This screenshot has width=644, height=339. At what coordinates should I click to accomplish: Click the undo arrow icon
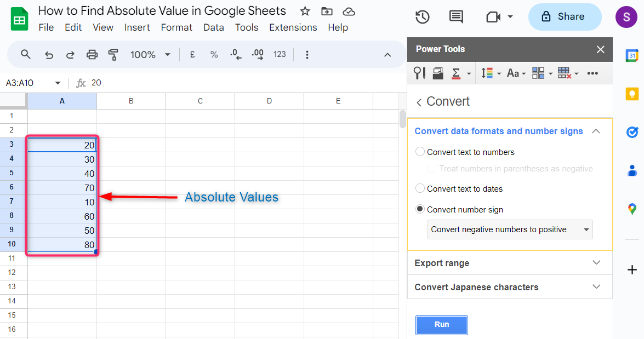(49, 55)
